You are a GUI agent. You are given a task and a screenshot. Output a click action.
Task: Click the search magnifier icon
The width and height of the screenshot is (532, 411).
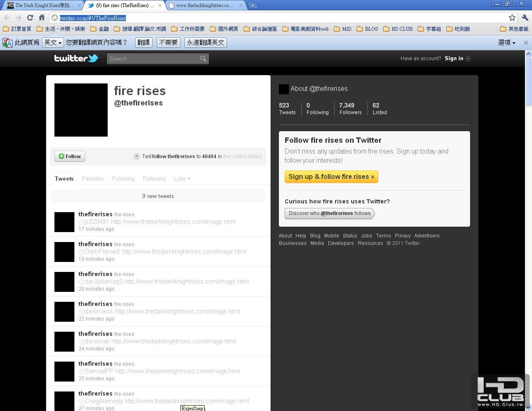[x=203, y=59]
